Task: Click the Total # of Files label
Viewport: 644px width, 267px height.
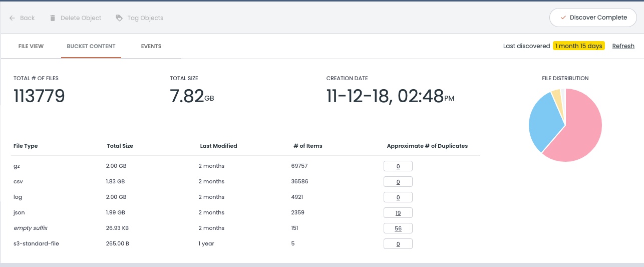Action: pyautogui.click(x=36, y=78)
